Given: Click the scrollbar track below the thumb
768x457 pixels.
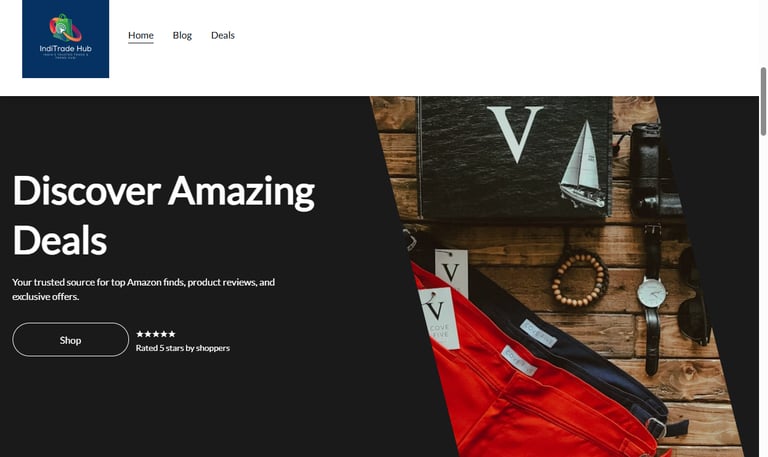Looking at the screenshot, I should (x=763, y=294).
